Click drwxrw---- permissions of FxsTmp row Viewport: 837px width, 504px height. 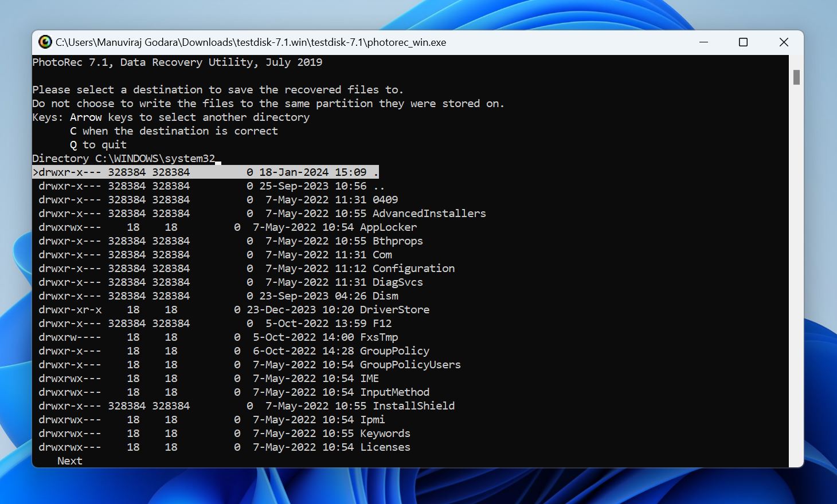click(70, 337)
